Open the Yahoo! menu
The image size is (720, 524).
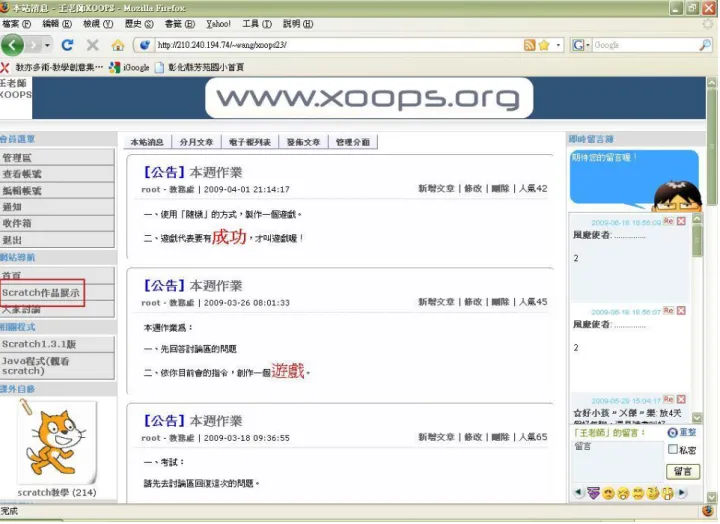click(218, 23)
